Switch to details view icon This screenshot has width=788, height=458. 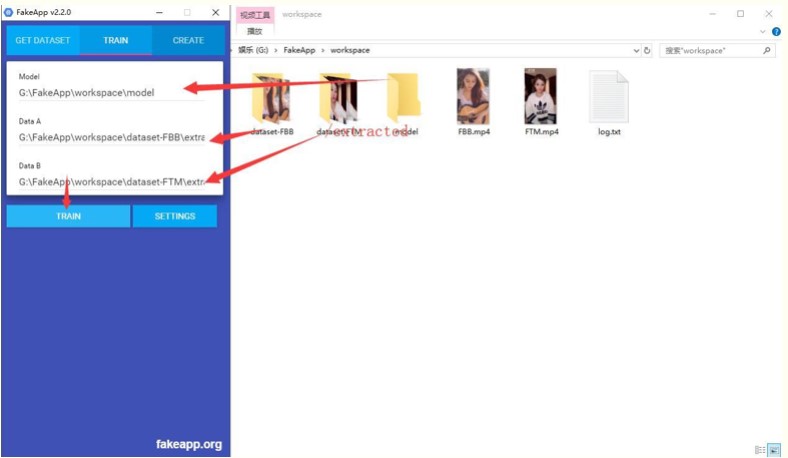(760, 450)
